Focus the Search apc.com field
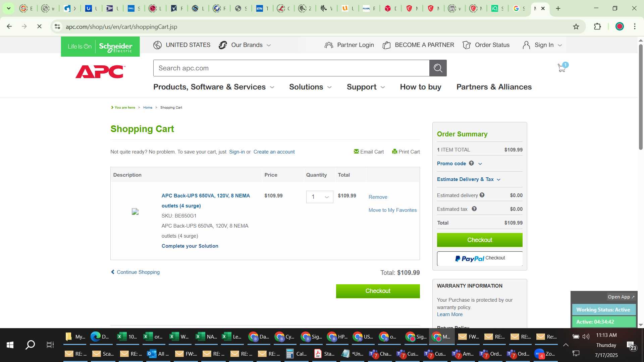Viewport: 644px width, 362px height. 291,68
